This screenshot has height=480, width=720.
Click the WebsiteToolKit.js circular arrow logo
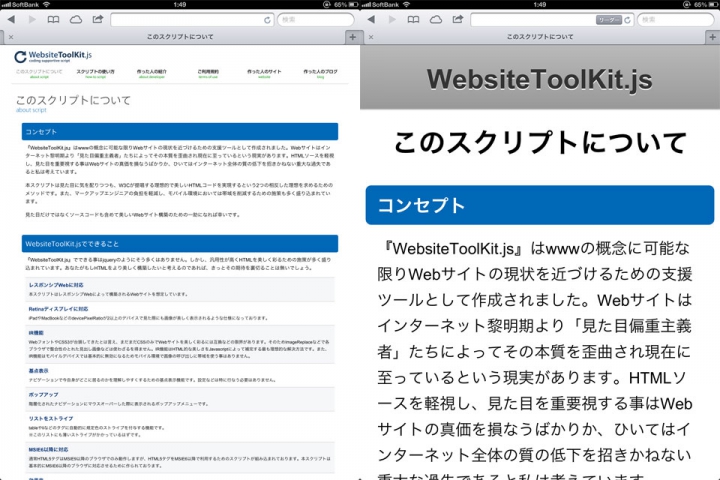click(x=20, y=57)
